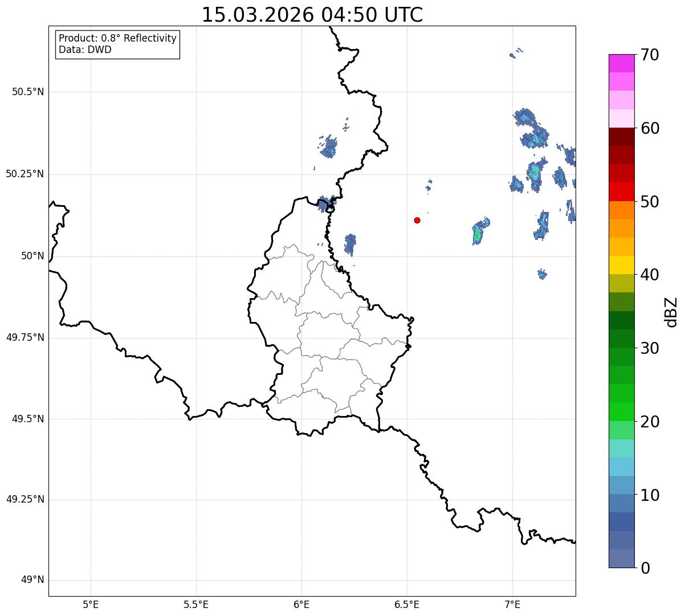The height and width of the screenshot is (616, 685).
Task: Click the red station marker dot
Action: coord(417,220)
